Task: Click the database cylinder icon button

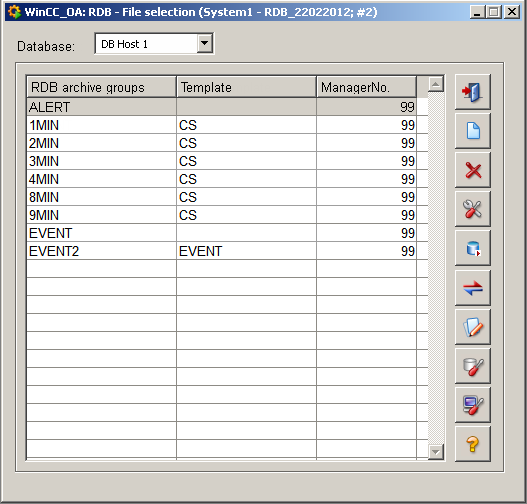Action: click(x=473, y=248)
